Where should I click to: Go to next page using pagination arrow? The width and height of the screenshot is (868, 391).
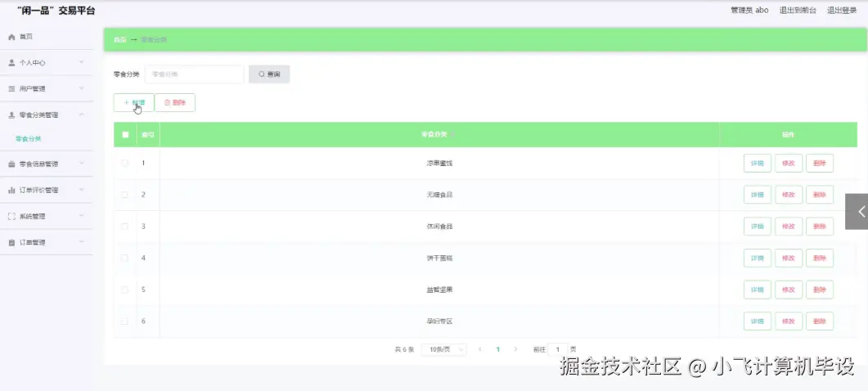tap(516, 349)
